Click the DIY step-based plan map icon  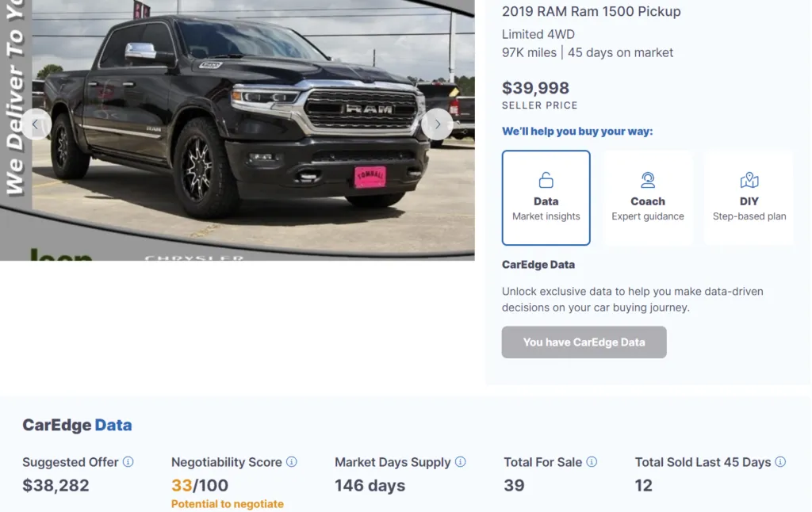click(x=749, y=180)
